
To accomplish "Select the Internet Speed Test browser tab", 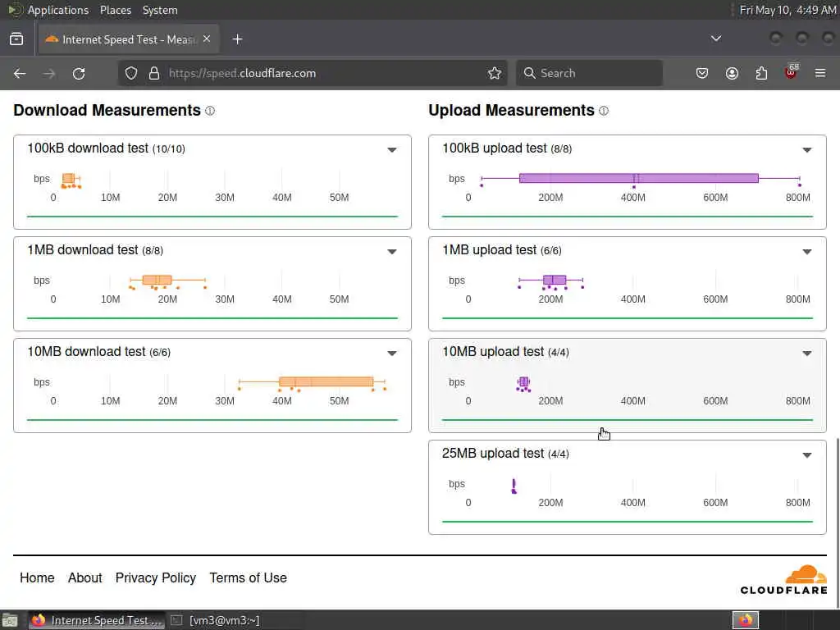I will click(129, 39).
